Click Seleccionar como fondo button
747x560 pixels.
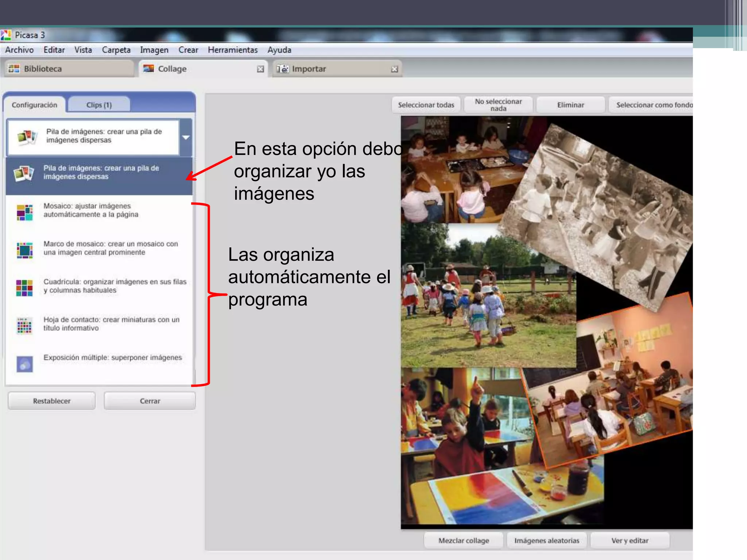point(651,105)
